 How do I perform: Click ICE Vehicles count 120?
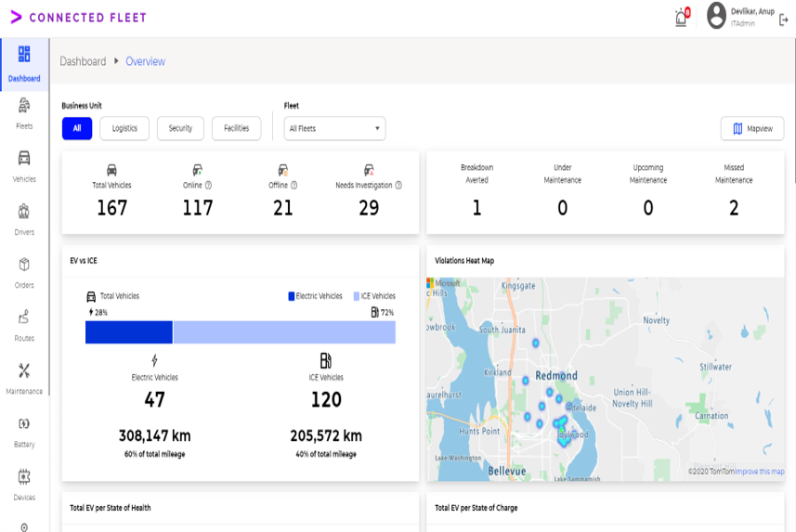tap(326, 399)
